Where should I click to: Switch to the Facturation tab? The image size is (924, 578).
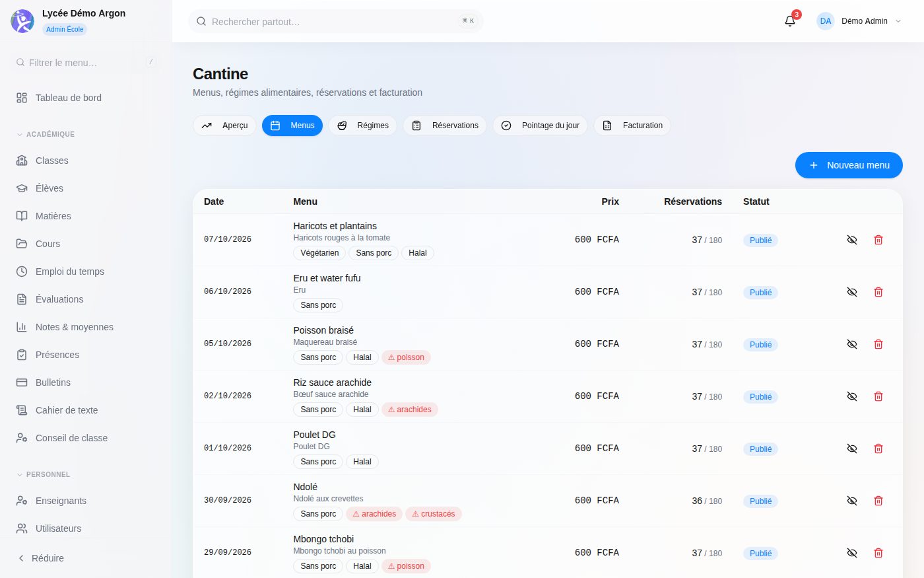(x=632, y=126)
